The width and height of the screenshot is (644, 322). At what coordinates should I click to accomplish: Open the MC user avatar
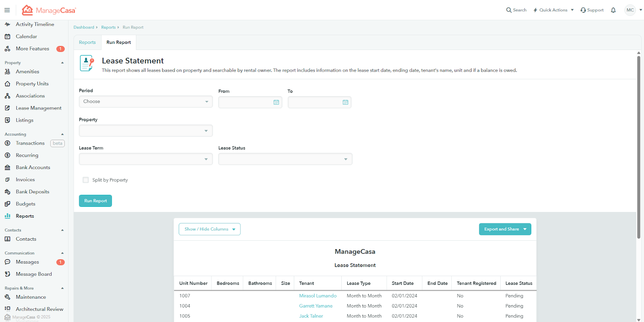630,10
